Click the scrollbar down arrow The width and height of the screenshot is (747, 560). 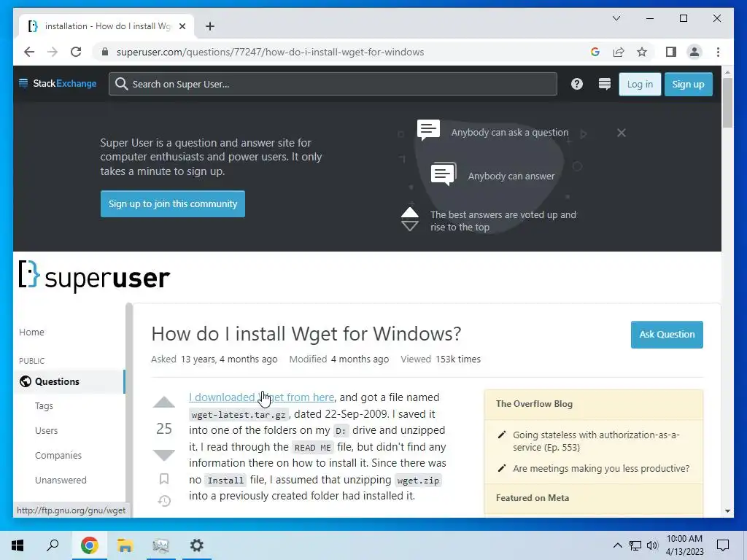pyautogui.click(x=727, y=511)
